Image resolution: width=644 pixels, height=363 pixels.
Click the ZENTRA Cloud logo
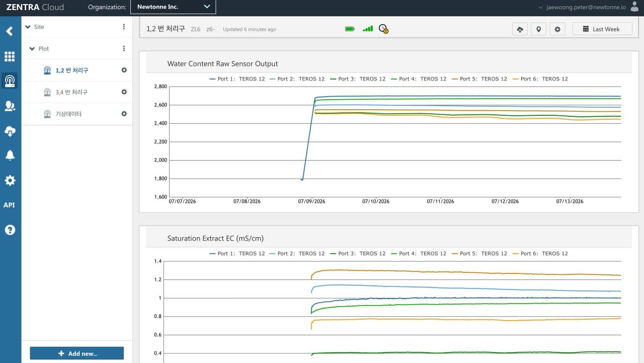coord(35,7)
